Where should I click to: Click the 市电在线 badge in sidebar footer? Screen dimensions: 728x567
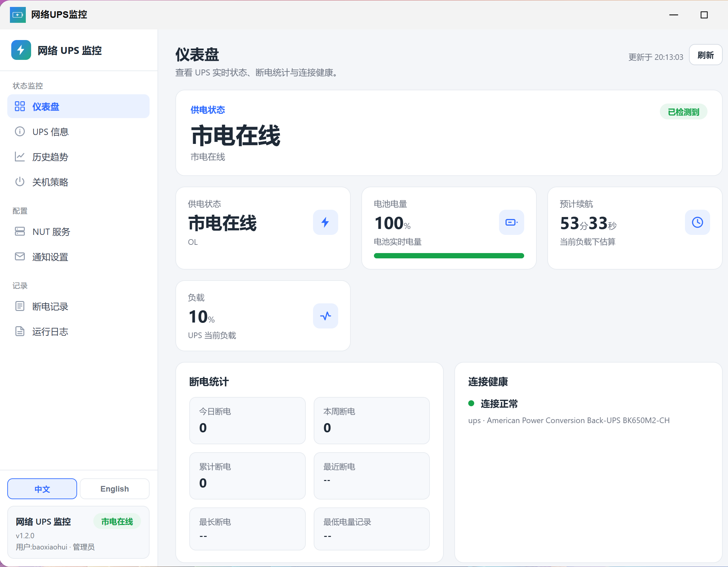(117, 521)
